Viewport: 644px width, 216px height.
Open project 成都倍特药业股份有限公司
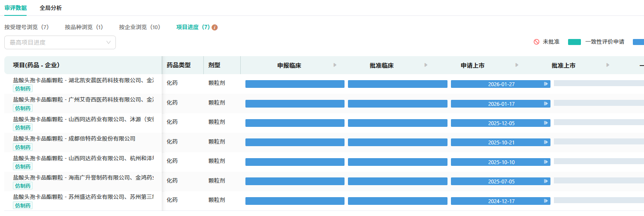click(x=74, y=138)
